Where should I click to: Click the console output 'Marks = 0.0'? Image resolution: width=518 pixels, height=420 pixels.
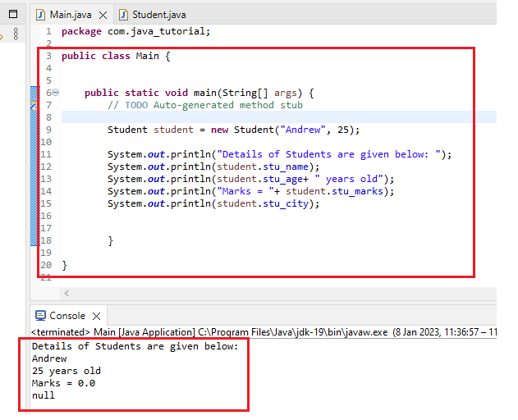pyautogui.click(x=63, y=383)
